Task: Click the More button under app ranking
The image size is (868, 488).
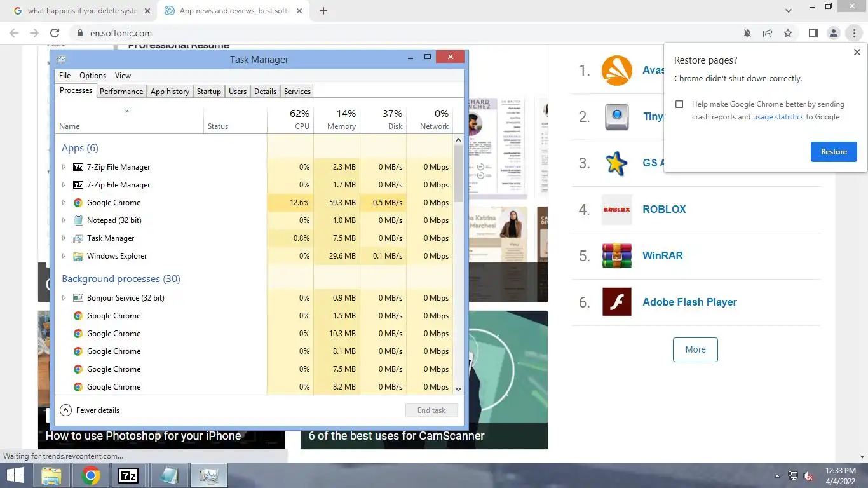Action: pos(695,349)
